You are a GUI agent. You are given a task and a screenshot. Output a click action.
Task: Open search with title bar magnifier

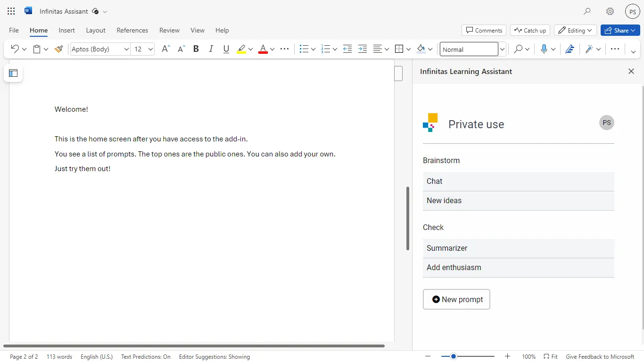tap(587, 11)
